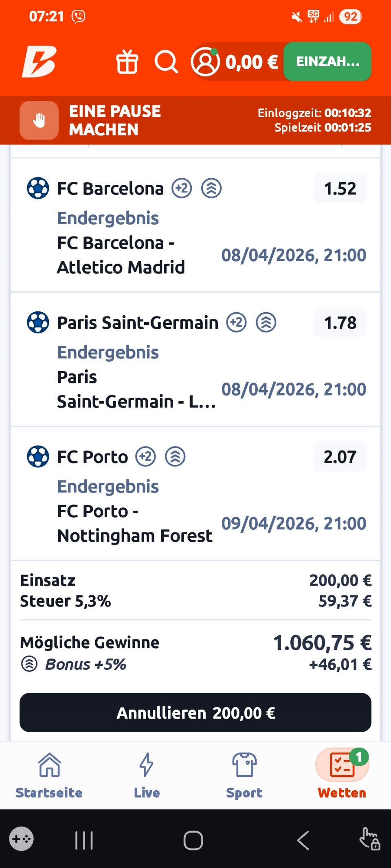The image size is (391, 868).
Task: Tap the 2.07 odds for FC Porto
Action: click(x=340, y=457)
